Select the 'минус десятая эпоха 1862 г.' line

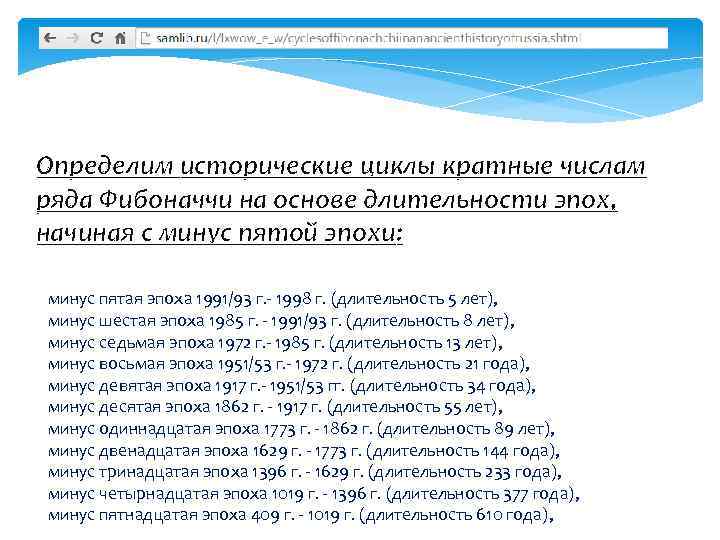275,407
